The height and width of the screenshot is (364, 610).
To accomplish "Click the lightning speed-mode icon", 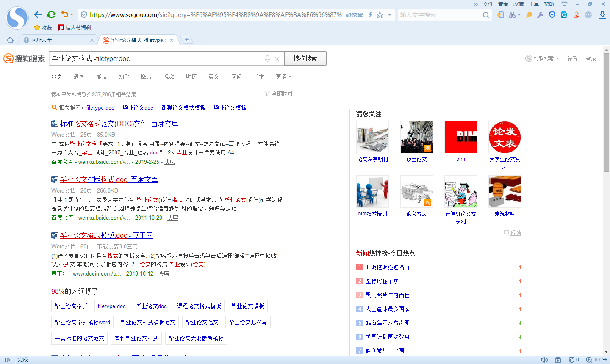I will tap(370, 15).
